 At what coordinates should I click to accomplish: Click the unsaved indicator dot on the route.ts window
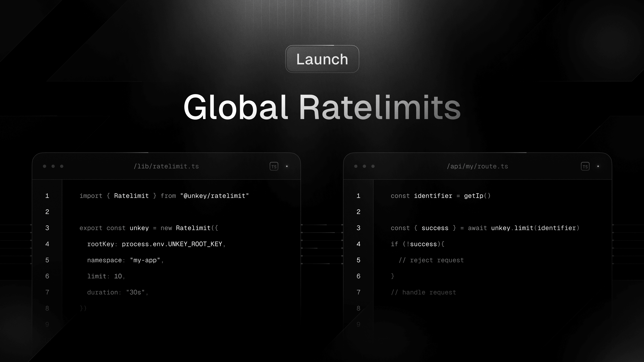pos(598,166)
